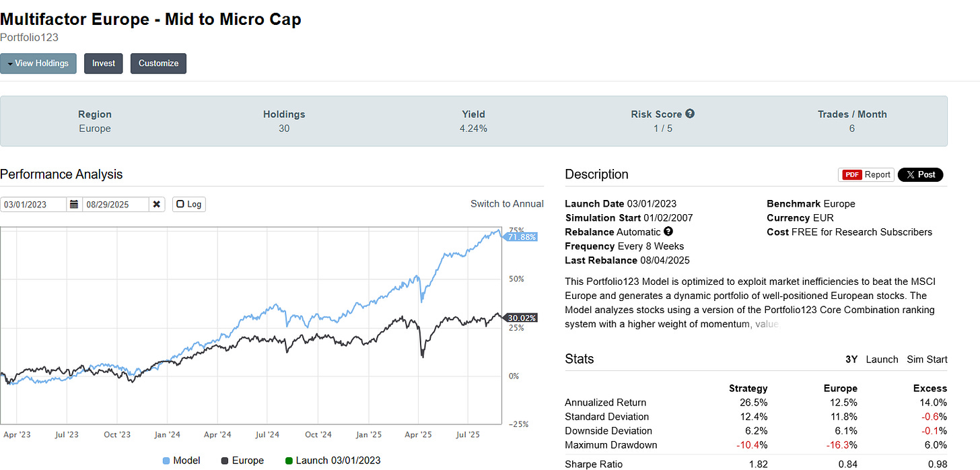Click the 30.02% Europe value label
Viewport: 980px width, 470px height.
click(522, 318)
